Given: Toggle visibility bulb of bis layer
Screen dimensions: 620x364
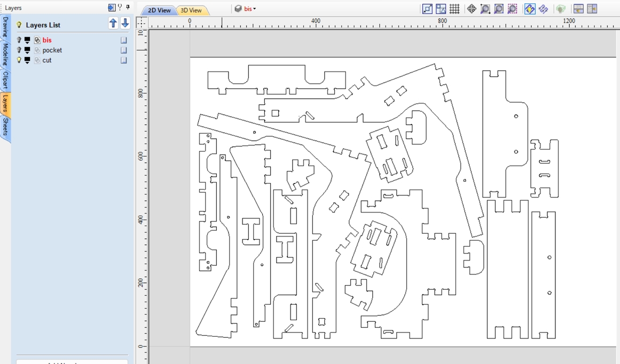Looking at the screenshot, I should 19,40.
